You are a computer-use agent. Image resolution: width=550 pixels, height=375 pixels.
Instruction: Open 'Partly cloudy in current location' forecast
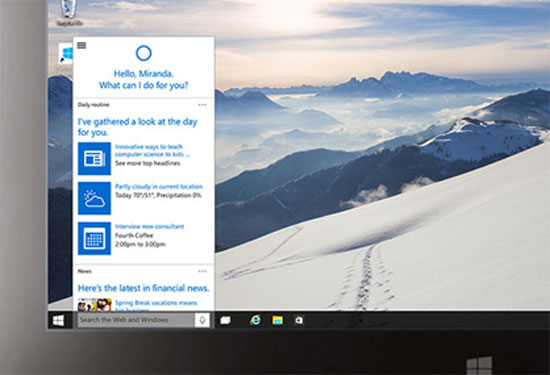(159, 186)
